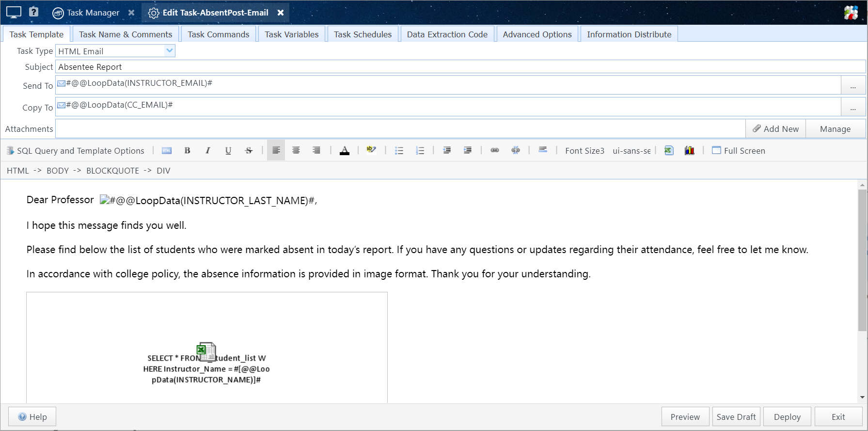Remove hyperlink
868x431 pixels.
515,151
